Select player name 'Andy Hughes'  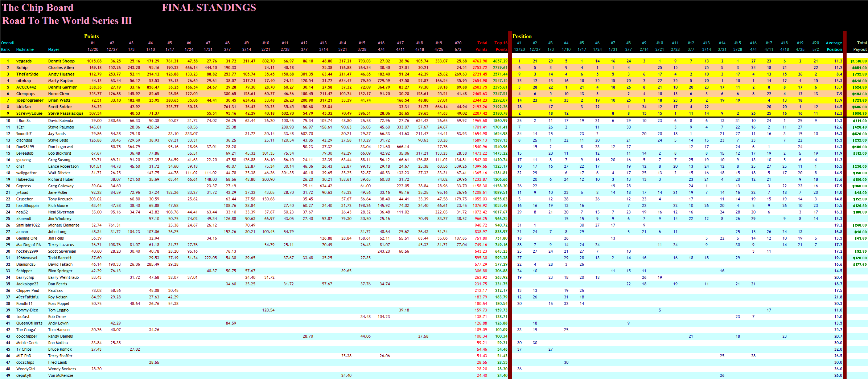pos(61,74)
